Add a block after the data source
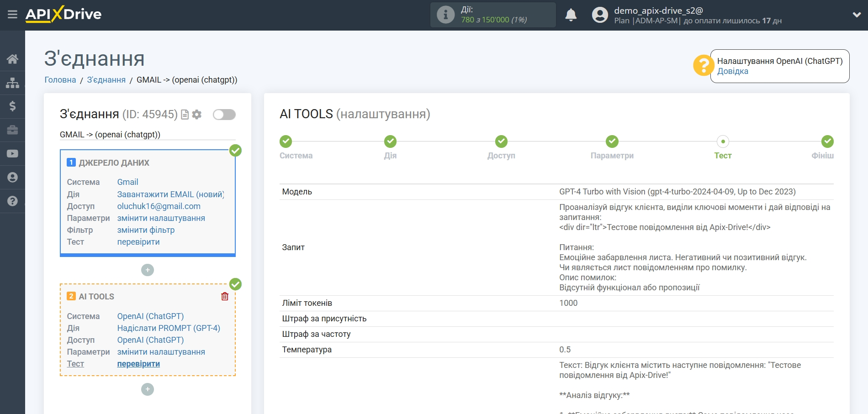868x414 pixels. 148,270
